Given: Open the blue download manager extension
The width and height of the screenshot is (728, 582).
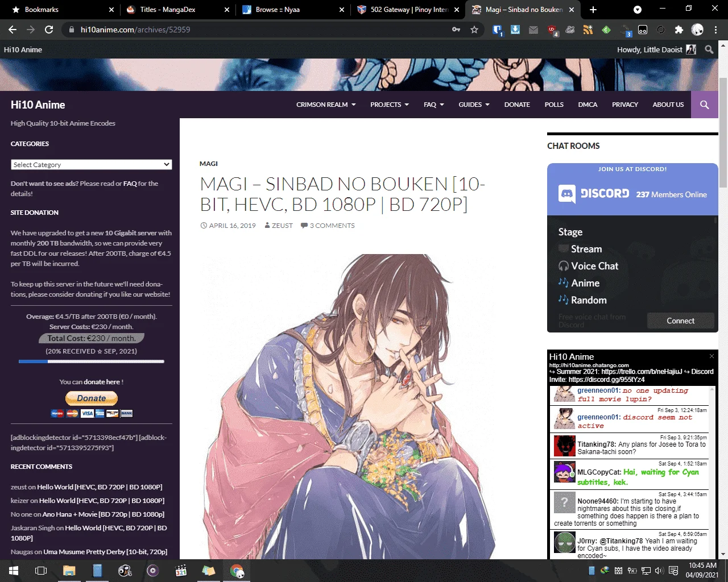Looking at the screenshot, I should [x=515, y=30].
